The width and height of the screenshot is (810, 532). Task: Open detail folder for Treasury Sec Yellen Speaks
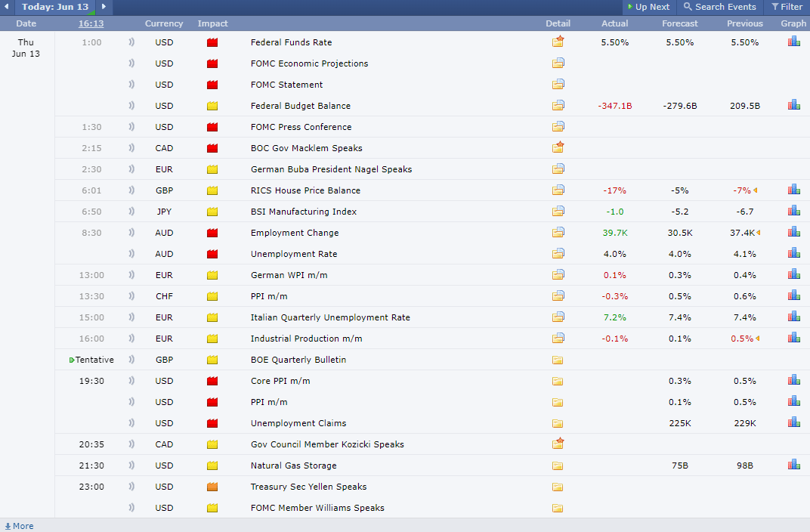[x=558, y=487]
